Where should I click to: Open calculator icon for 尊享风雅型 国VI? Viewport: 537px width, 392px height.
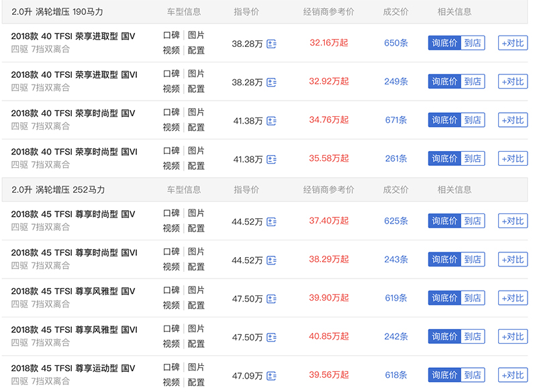click(271, 338)
